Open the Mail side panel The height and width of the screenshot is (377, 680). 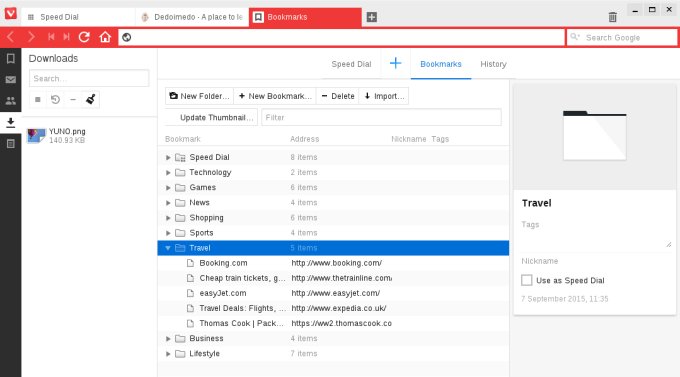[x=10, y=80]
